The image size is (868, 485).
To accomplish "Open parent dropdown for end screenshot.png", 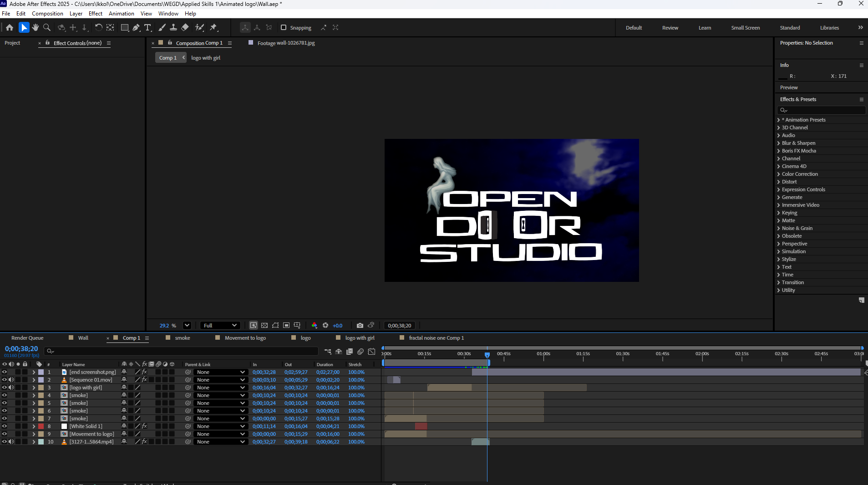I will [x=221, y=372].
